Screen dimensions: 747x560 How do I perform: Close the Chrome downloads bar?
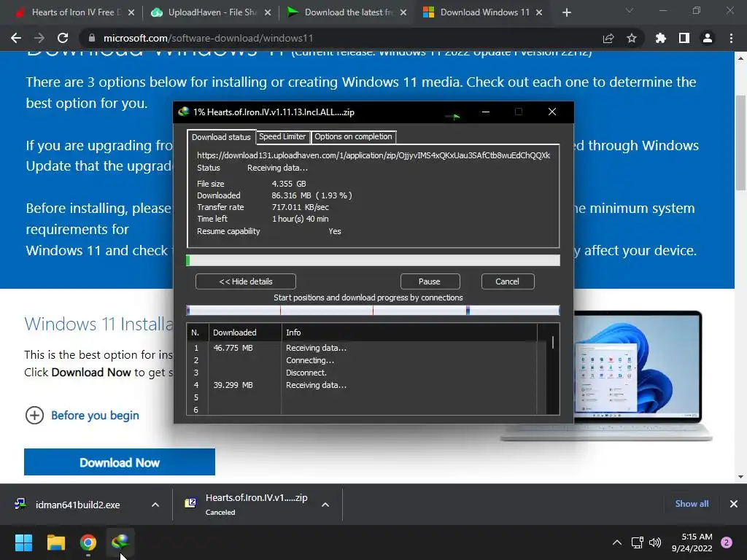pos(734,504)
